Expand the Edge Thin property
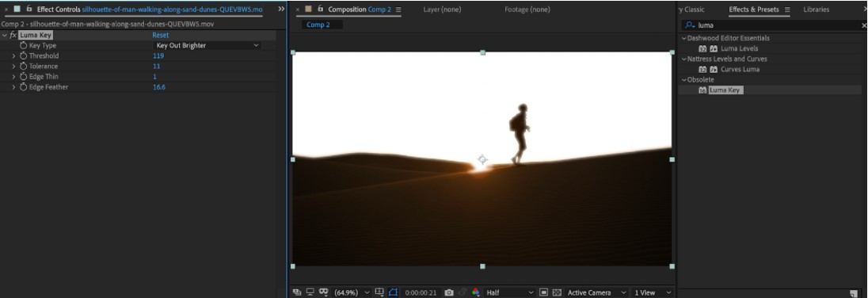The height and width of the screenshot is (298, 868). (13, 76)
